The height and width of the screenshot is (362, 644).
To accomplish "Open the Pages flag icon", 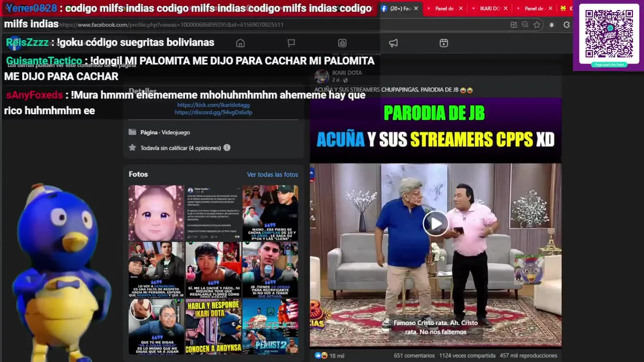I will pyautogui.click(x=291, y=43).
